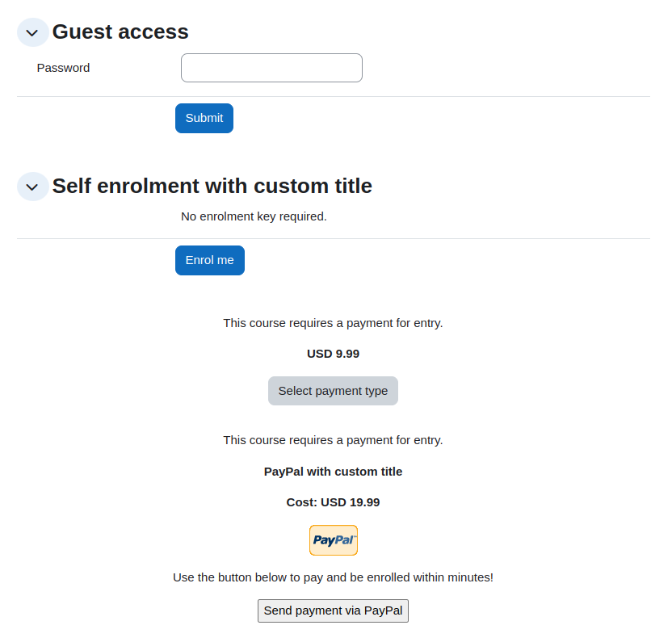Click payment-required notice above USD 9.99
672x642 pixels.
point(333,323)
